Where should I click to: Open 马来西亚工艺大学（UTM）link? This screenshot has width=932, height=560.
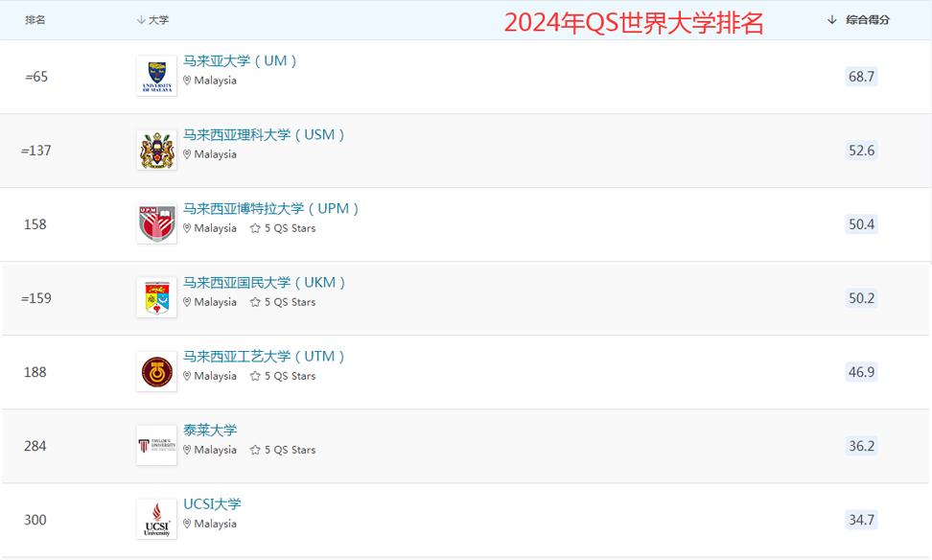(x=265, y=357)
